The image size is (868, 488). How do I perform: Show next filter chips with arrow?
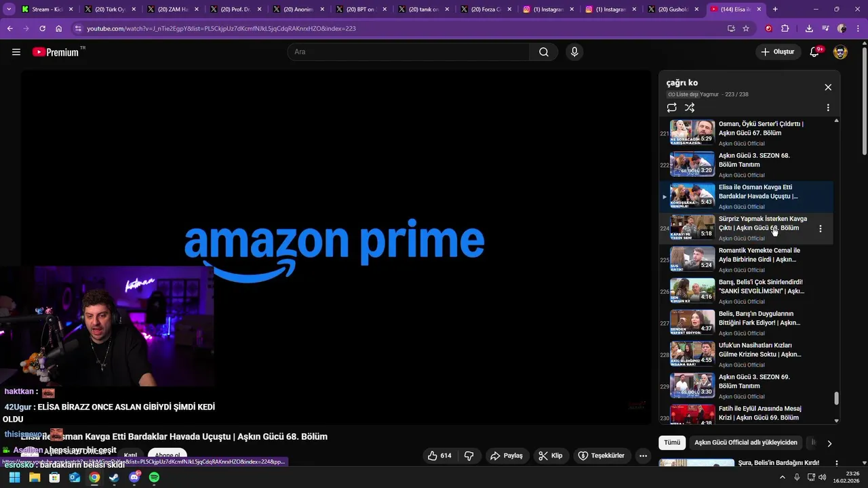(x=829, y=443)
